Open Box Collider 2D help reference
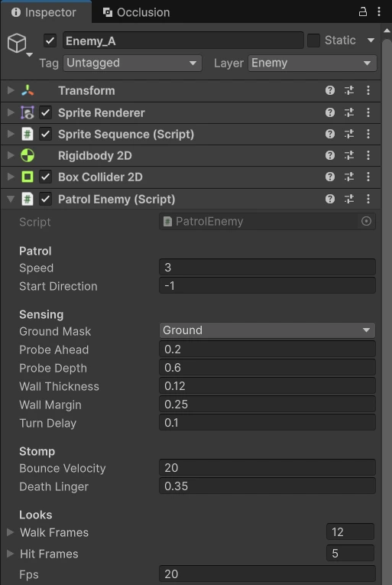Image resolution: width=392 pixels, height=585 pixels. click(329, 177)
